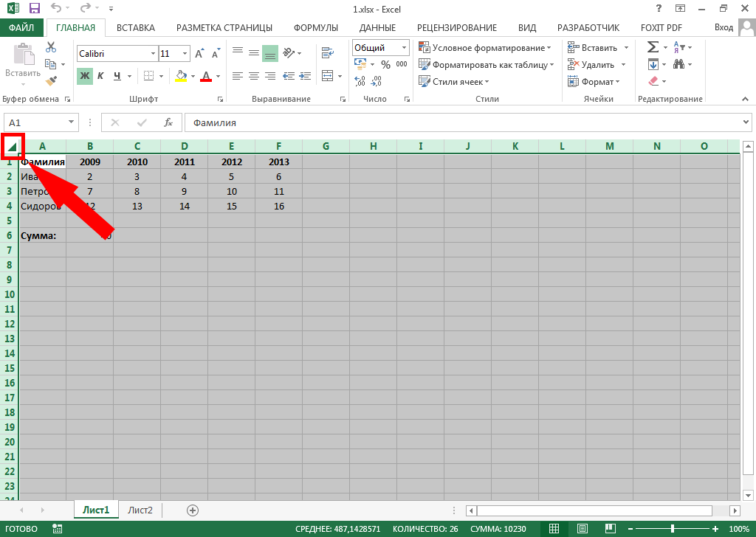Switch to the Лист2 sheet tab
Viewport: 756px width, 537px height.
[140, 510]
